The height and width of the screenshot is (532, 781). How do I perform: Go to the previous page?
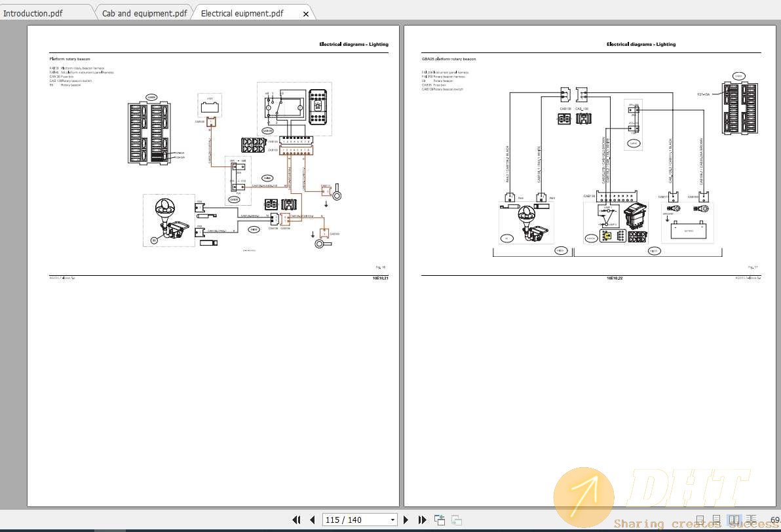[312, 520]
